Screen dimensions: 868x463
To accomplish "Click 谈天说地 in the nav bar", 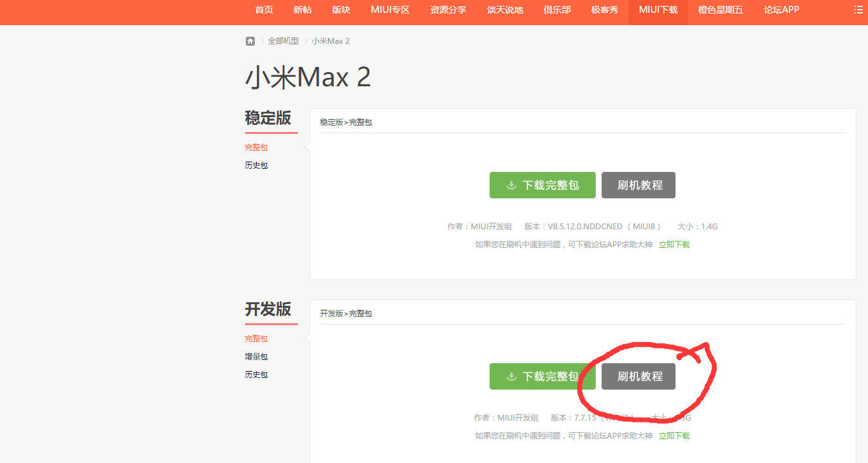I will pos(505,10).
